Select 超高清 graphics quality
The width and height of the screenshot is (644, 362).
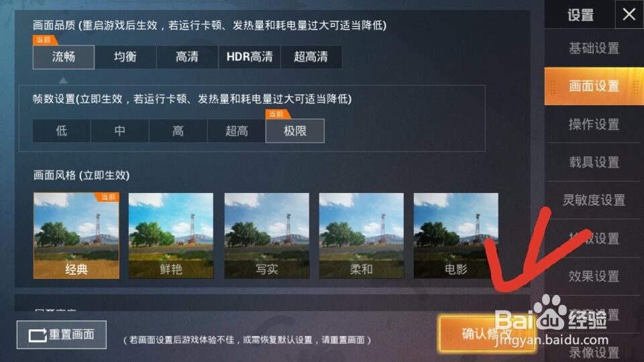[311, 56]
